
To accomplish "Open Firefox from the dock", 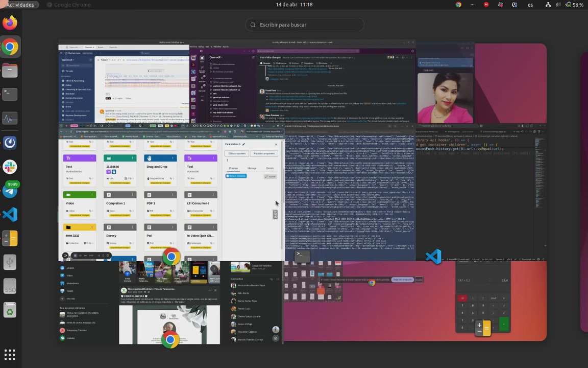I will pos(10,23).
